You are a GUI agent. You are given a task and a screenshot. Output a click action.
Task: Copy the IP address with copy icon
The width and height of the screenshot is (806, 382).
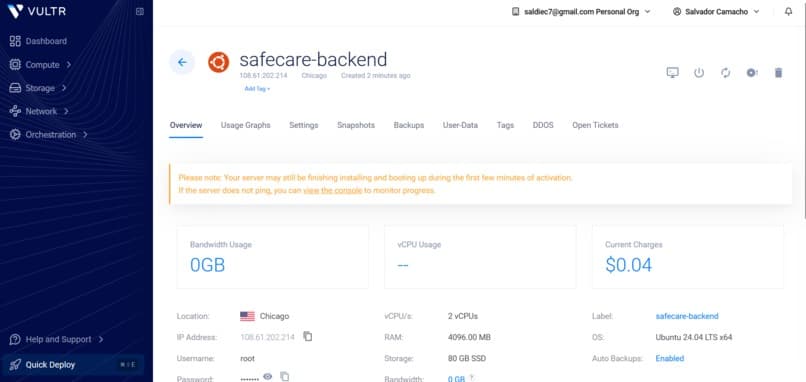(307, 336)
